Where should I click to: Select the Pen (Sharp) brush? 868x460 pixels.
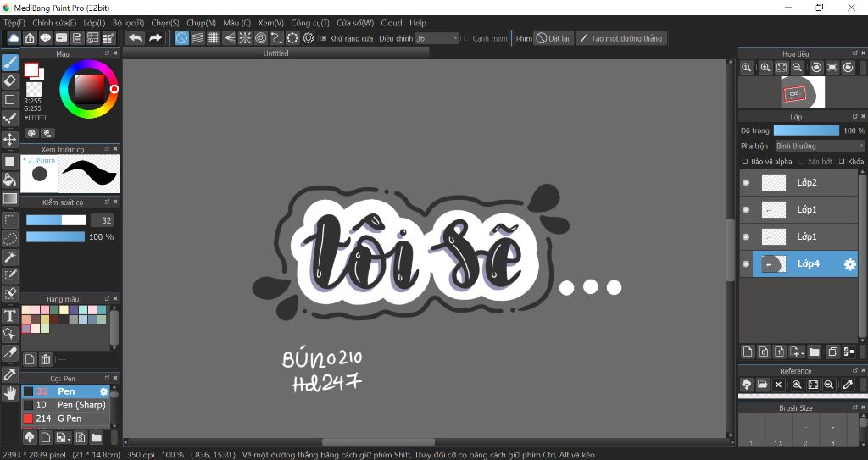point(65,405)
